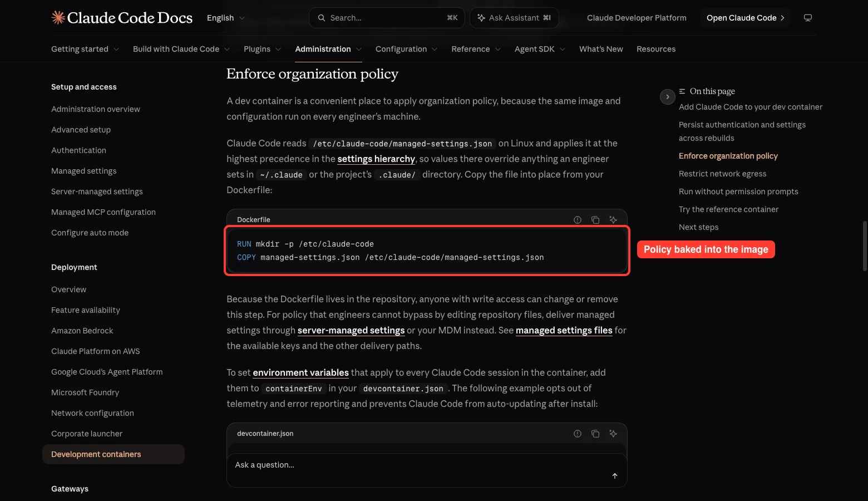Click the Ask a question input box
Viewport: 868px width, 501px height.
tap(427, 470)
